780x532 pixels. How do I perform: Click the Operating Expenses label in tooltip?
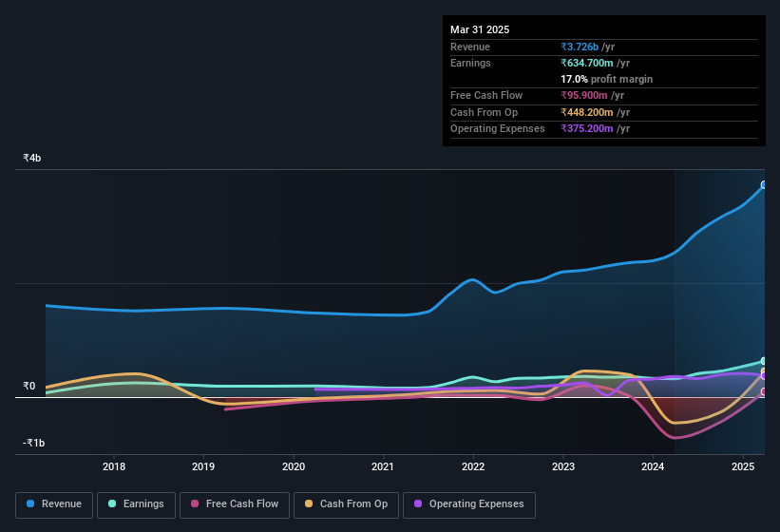tap(498, 129)
